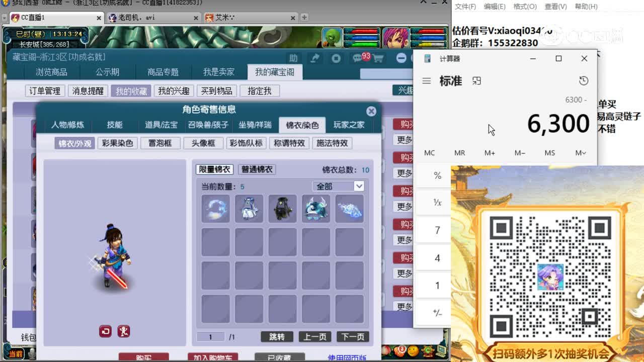This screenshot has width=644, height=362.
Task: Switch to 浏览商品 tab
Action: [x=51, y=72]
